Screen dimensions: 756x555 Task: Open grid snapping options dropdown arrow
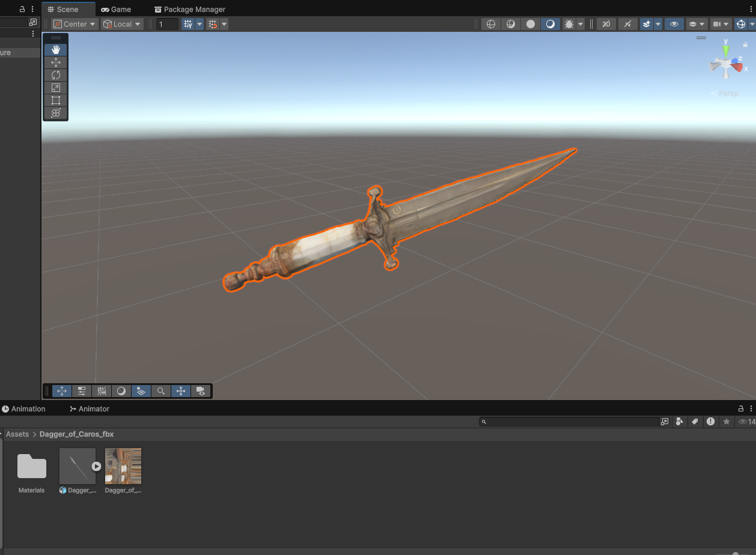pos(200,24)
